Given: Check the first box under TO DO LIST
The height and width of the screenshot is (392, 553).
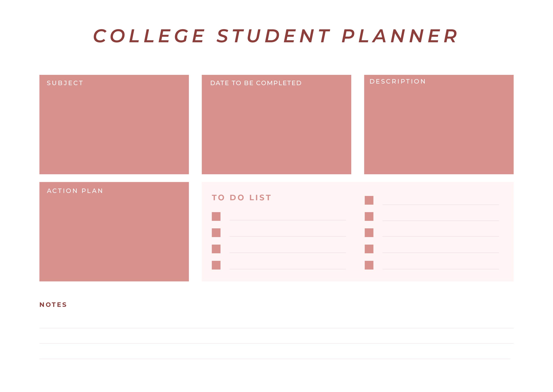Looking at the screenshot, I should [216, 216].
